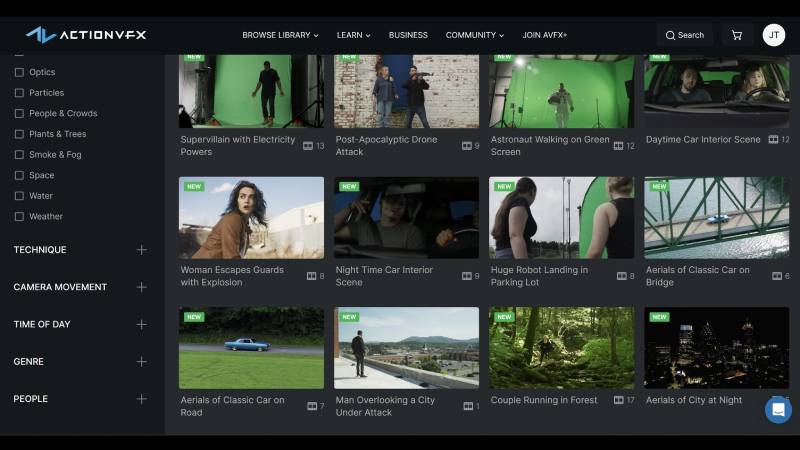Open Man Overlooking a City thumbnail
The width and height of the screenshot is (800, 450).
pyautogui.click(x=406, y=348)
